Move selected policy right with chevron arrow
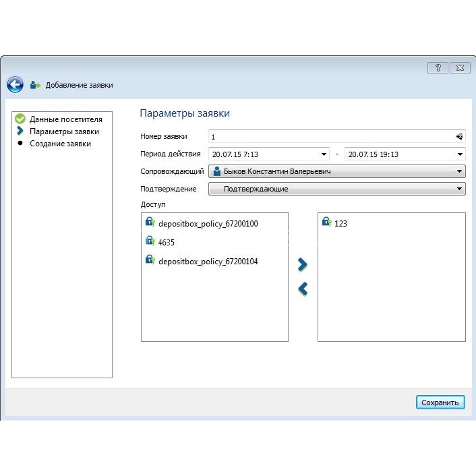 pyautogui.click(x=302, y=265)
